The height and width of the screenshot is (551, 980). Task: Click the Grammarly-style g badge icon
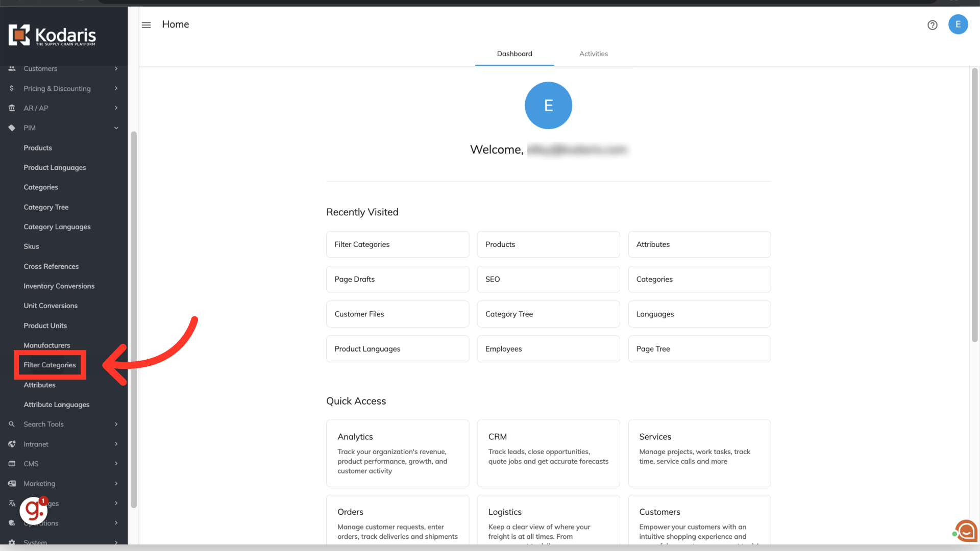tap(34, 510)
